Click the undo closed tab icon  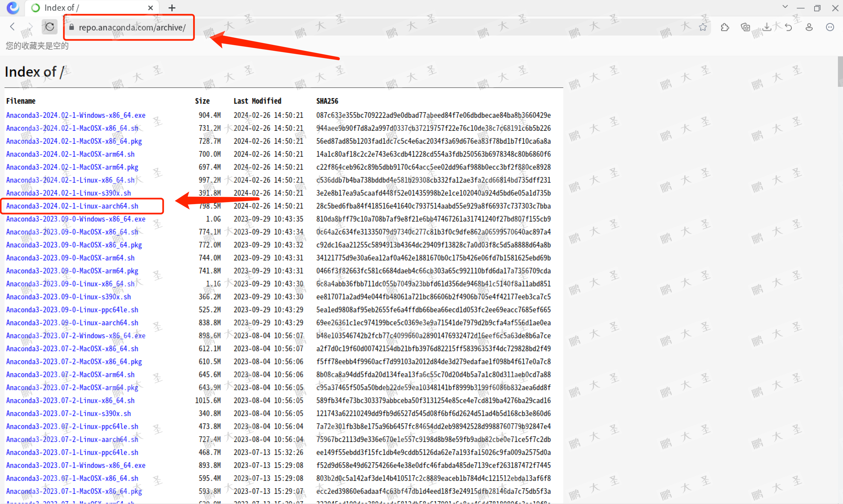[788, 27]
